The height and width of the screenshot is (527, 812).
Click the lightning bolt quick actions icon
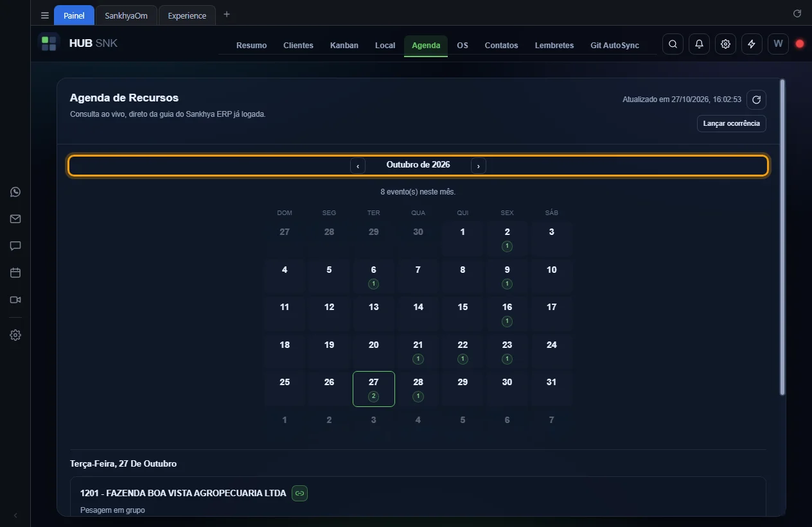coord(752,44)
